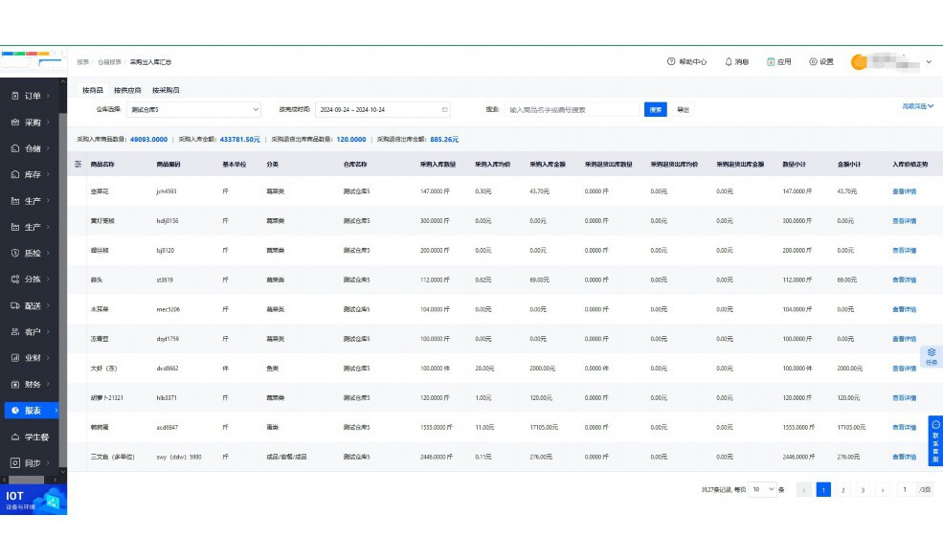943x560 pixels.
Task: Switch to the 按供应商 tab
Action: coord(127,90)
